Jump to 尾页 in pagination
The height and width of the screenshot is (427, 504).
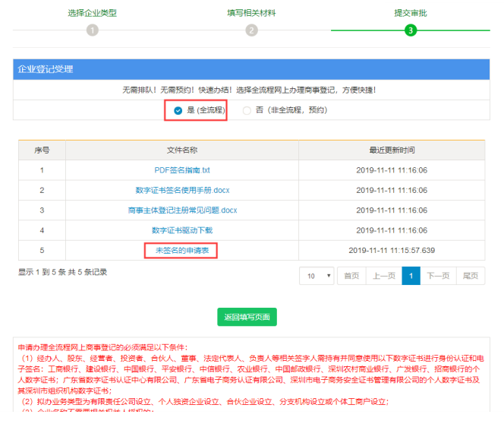point(471,276)
